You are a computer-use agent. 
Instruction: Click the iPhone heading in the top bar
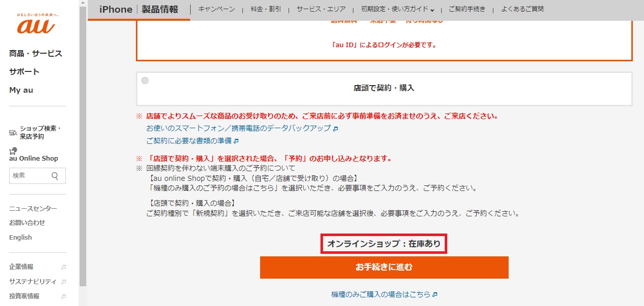(x=116, y=9)
